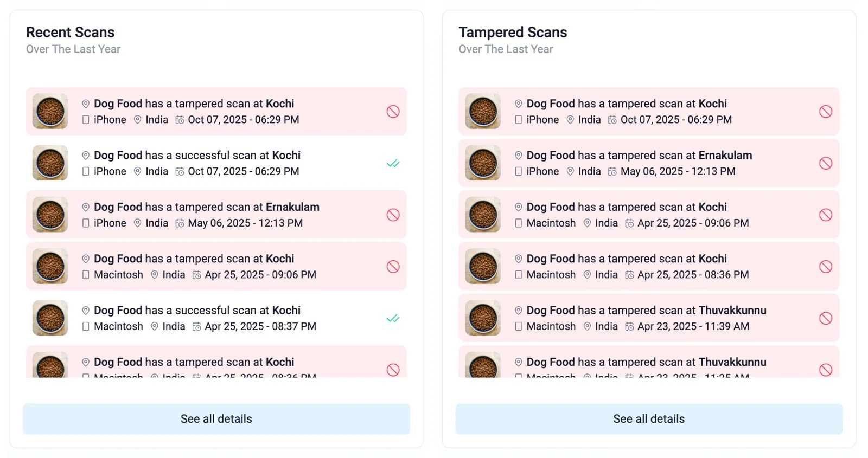Click double-check icon on Oct 07 successful scan
The height and width of the screenshot is (458, 868).
pos(393,163)
